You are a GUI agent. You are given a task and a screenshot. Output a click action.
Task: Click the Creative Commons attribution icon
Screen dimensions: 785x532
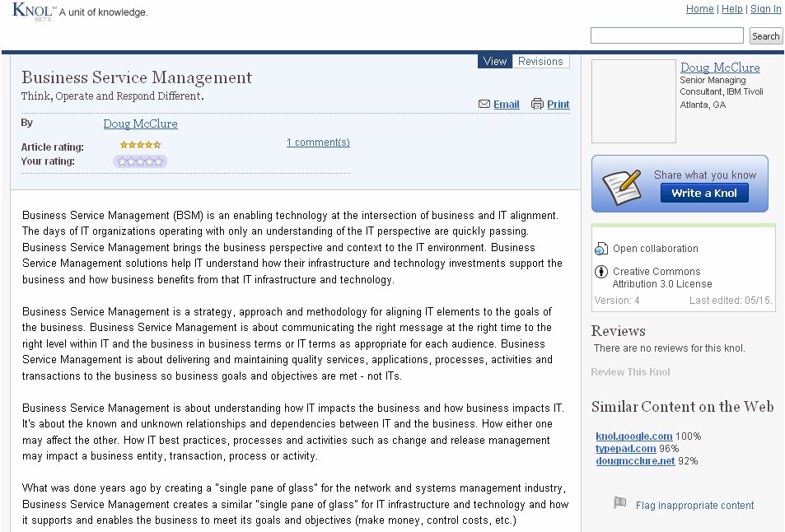(600, 272)
